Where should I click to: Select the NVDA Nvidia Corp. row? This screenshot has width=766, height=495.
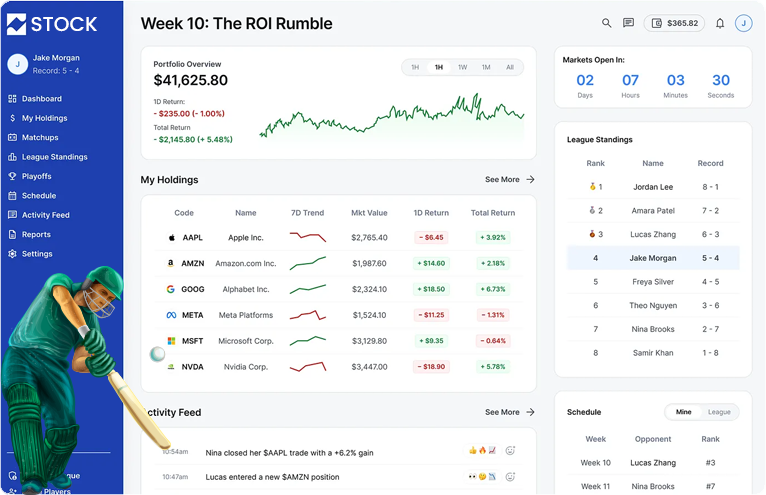click(x=338, y=367)
